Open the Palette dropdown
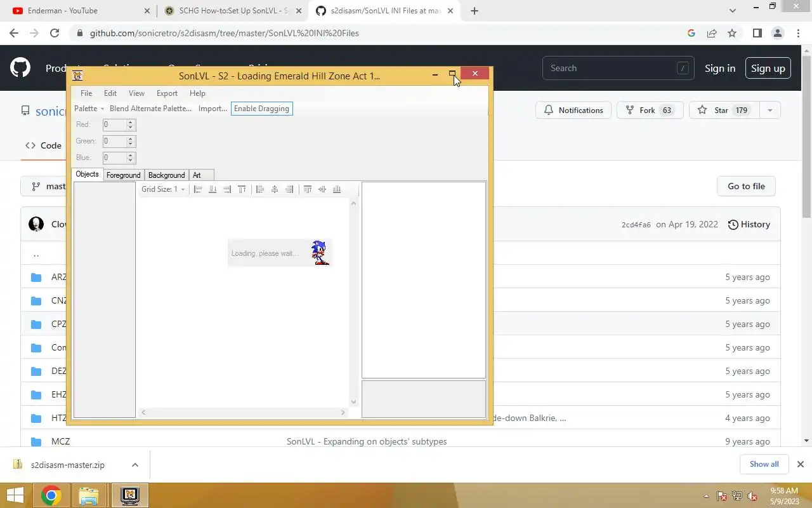The width and height of the screenshot is (812, 508). (x=89, y=109)
